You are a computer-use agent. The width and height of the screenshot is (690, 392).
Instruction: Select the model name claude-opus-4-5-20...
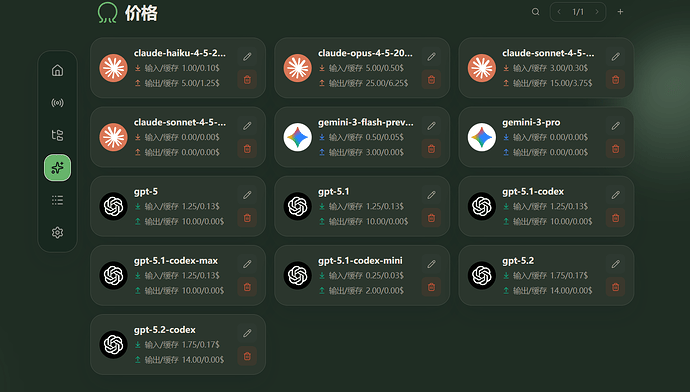365,53
